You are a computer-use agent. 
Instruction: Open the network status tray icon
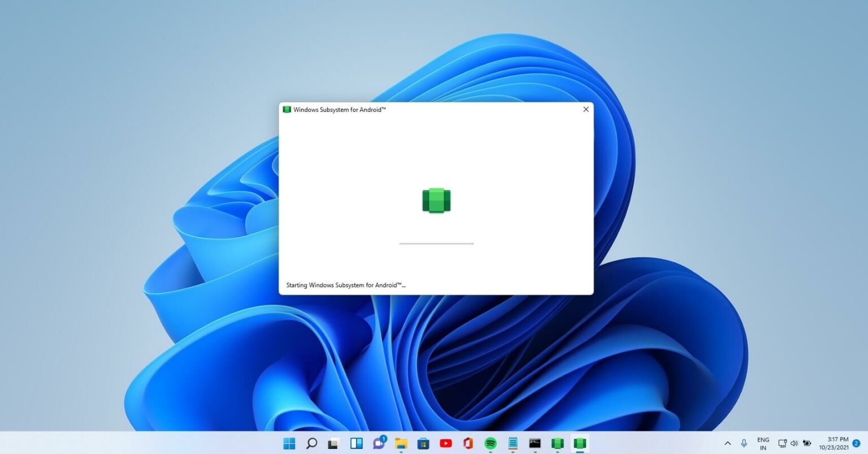[x=783, y=443]
